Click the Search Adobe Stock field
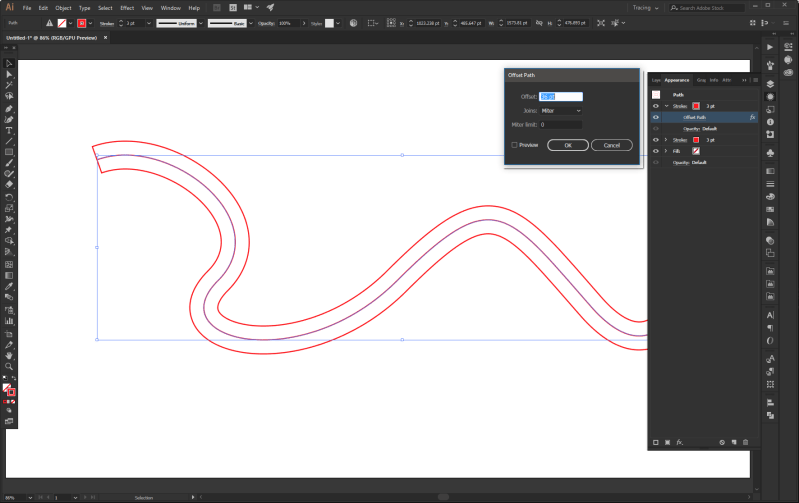This screenshot has height=503, width=799. (x=707, y=8)
